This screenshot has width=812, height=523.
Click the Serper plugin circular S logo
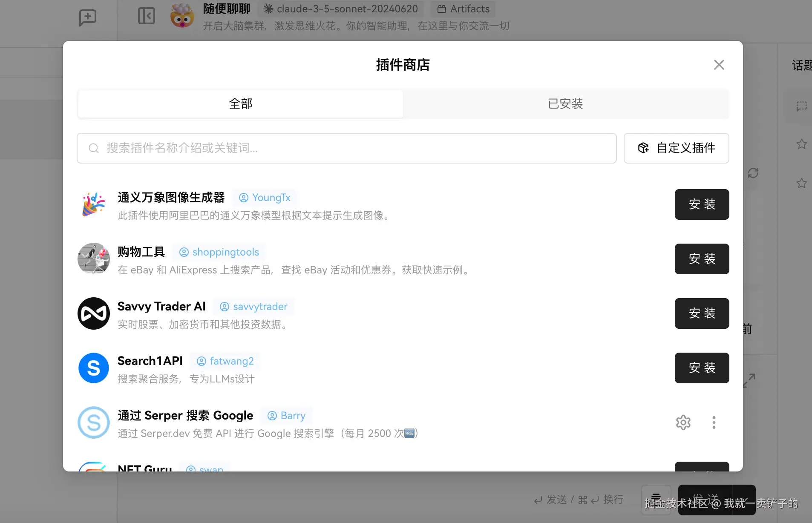tap(94, 422)
